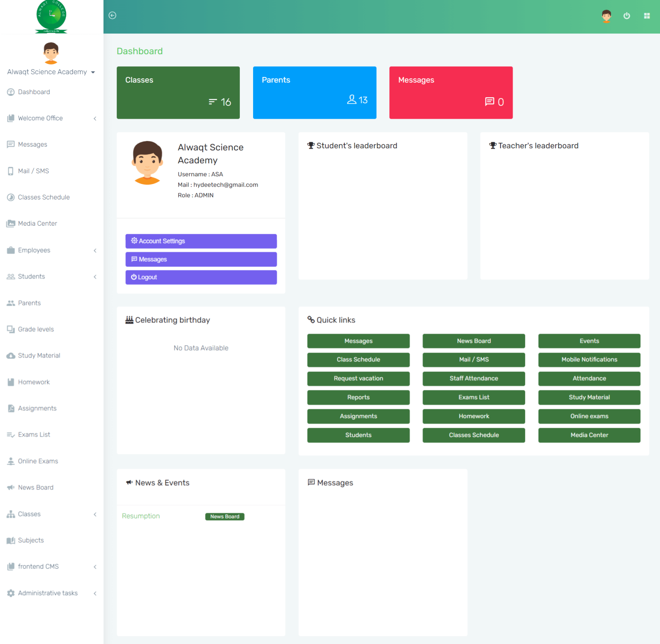Image resolution: width=660 pixels, height=644 pixels.
Task: Open the Resumption news item
Action: point(141,516)
